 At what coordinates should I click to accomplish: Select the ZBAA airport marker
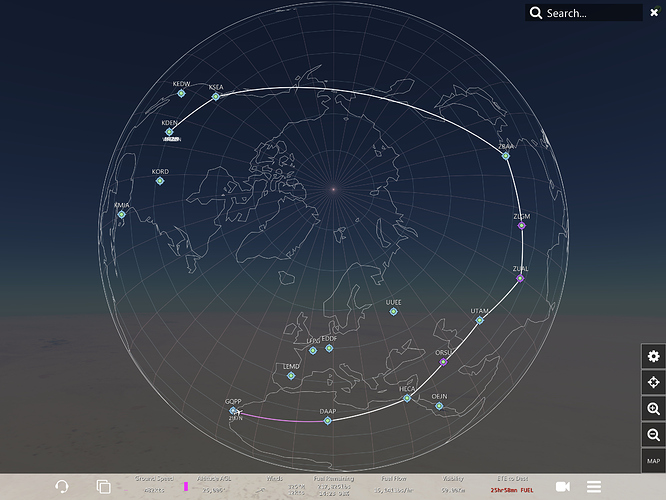505,156
